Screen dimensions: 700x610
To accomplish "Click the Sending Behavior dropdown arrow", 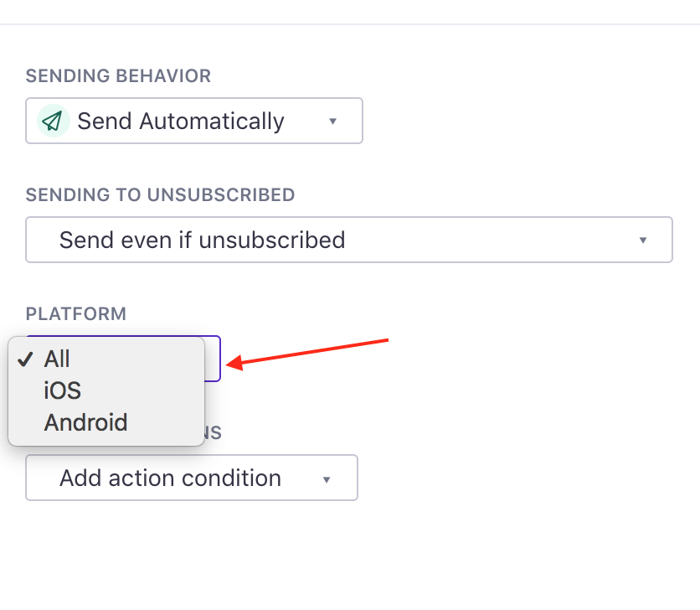I will (x=332, y=121).
